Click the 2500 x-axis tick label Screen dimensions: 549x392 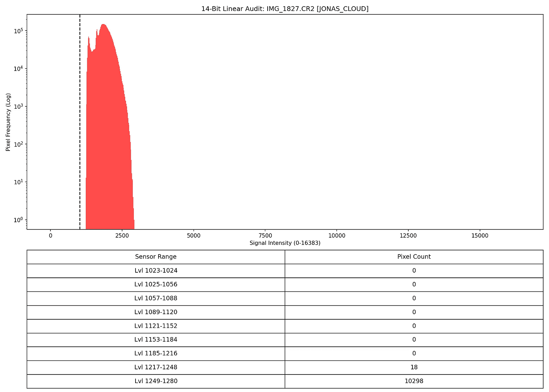(x=122, y=236)
